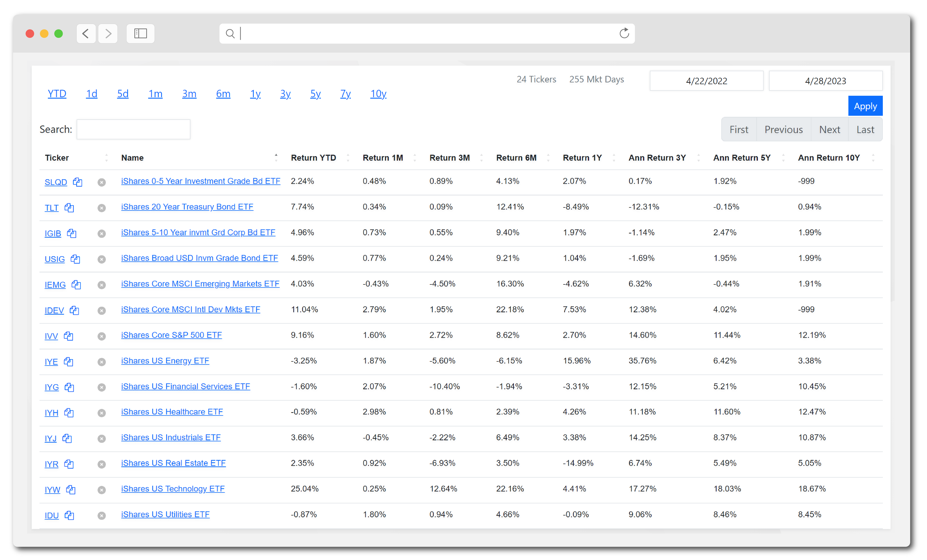Remove the IDEV row with its x icon
Screen dimensions: 927x560
[x=102, y=311]
